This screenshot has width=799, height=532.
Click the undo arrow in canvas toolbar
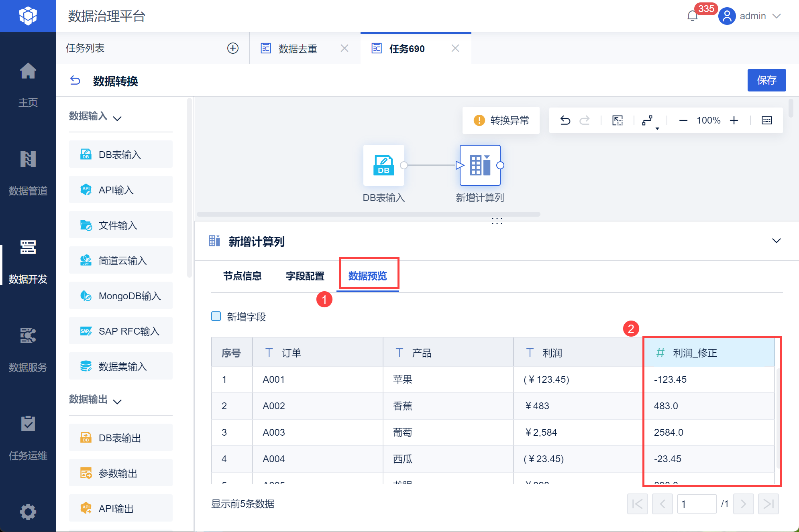point(565,120)
